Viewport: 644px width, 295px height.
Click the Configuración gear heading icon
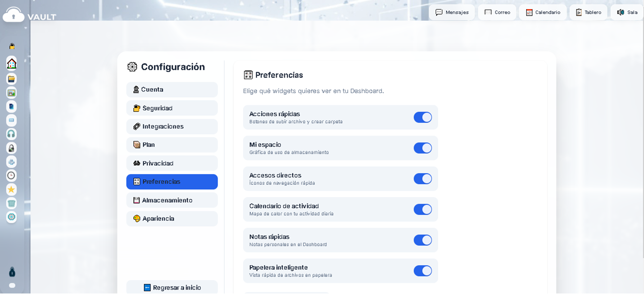tap(132, 67)
